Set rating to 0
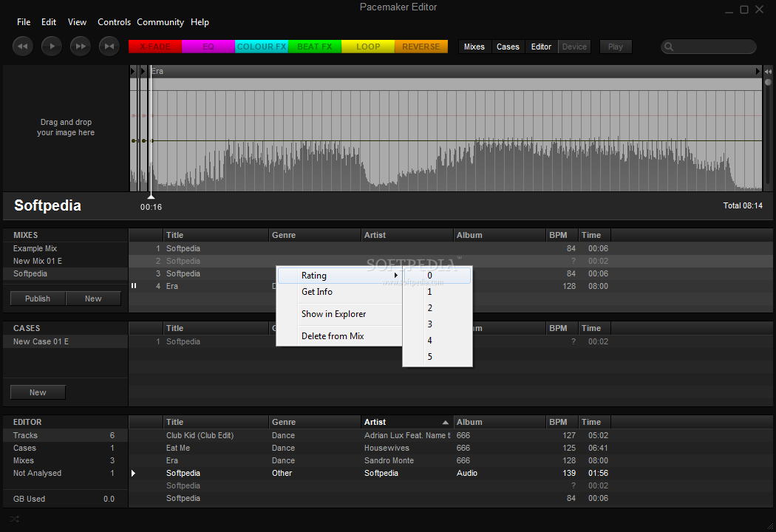 point(438,275)
